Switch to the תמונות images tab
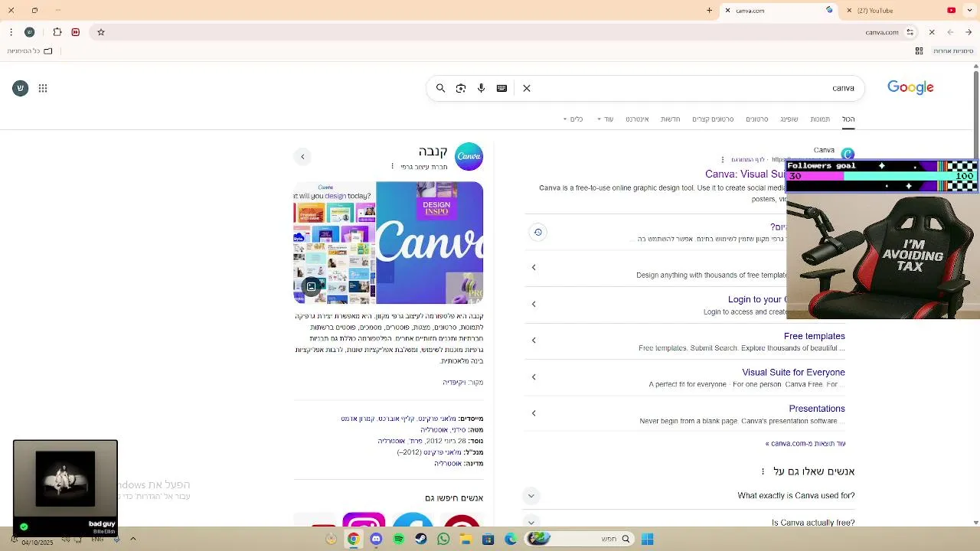Viewport: 980px width, 551px height. 820,119
